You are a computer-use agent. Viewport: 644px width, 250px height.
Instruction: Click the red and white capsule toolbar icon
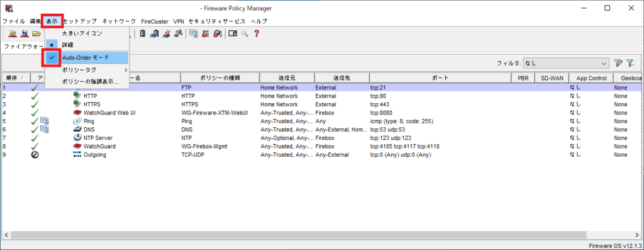click(x=218, y=34)
